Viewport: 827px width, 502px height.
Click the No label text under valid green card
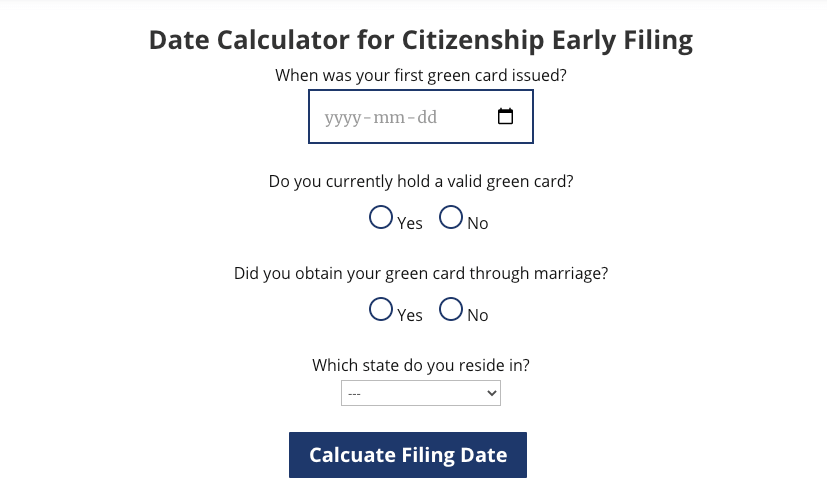pos(478,224)
